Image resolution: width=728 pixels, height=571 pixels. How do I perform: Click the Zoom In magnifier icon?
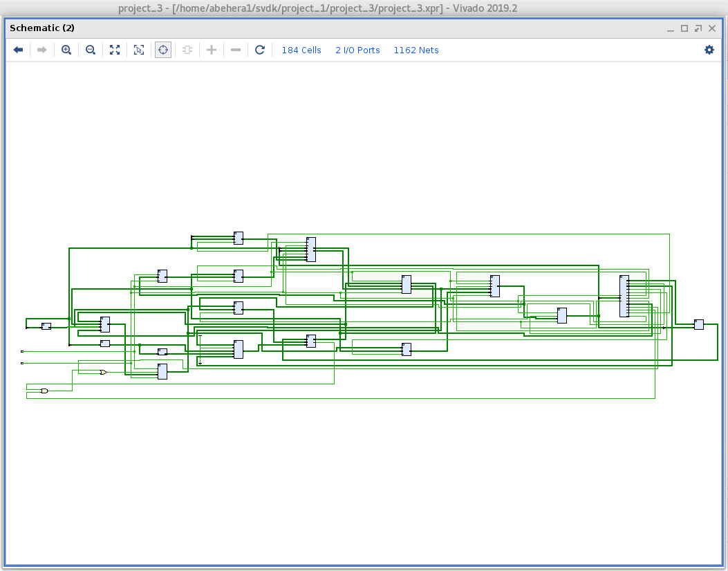point(66,50)
